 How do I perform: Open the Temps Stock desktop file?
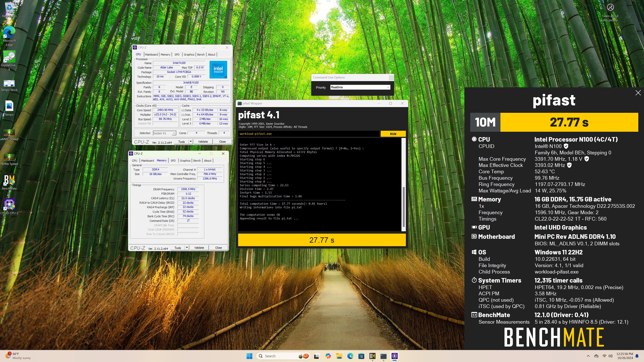coord(9,85)
